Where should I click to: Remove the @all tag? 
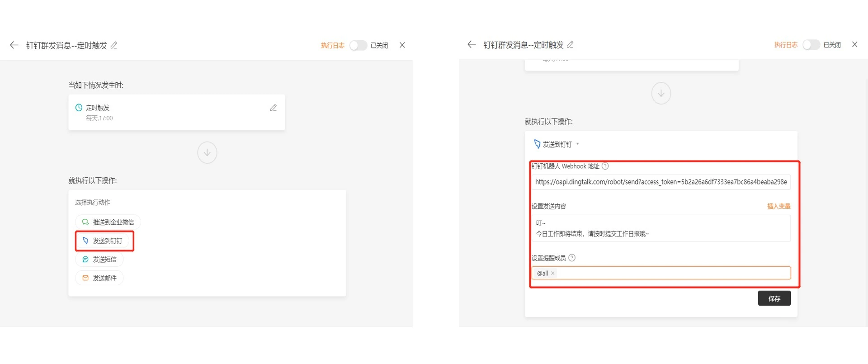553,273
